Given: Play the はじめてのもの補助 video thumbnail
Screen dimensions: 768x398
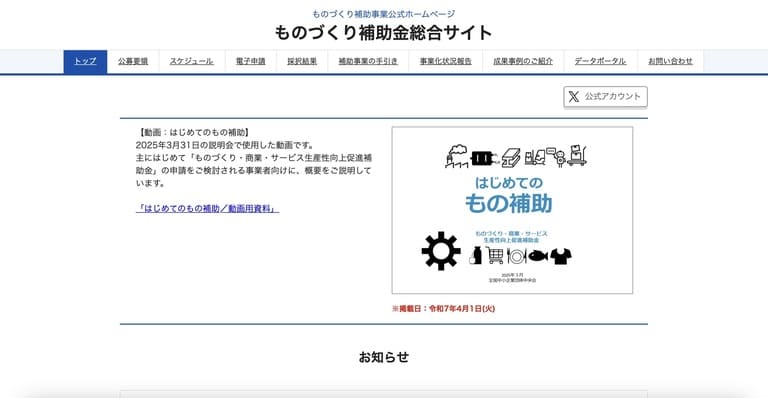Looking at the screenshot, I should coord(512,211).
